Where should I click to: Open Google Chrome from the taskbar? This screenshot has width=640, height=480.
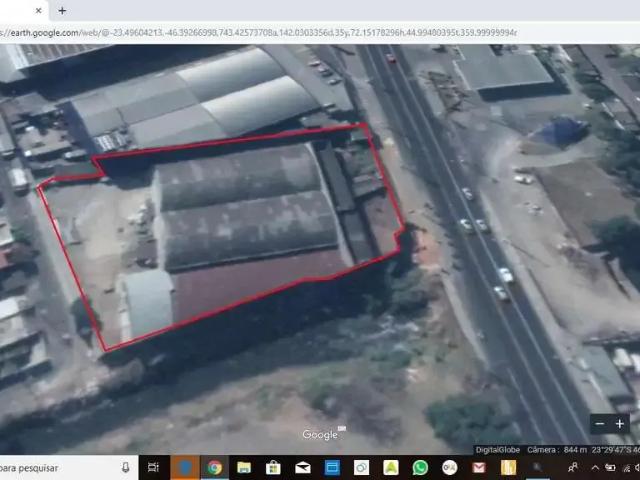click(x=214, y=467)
